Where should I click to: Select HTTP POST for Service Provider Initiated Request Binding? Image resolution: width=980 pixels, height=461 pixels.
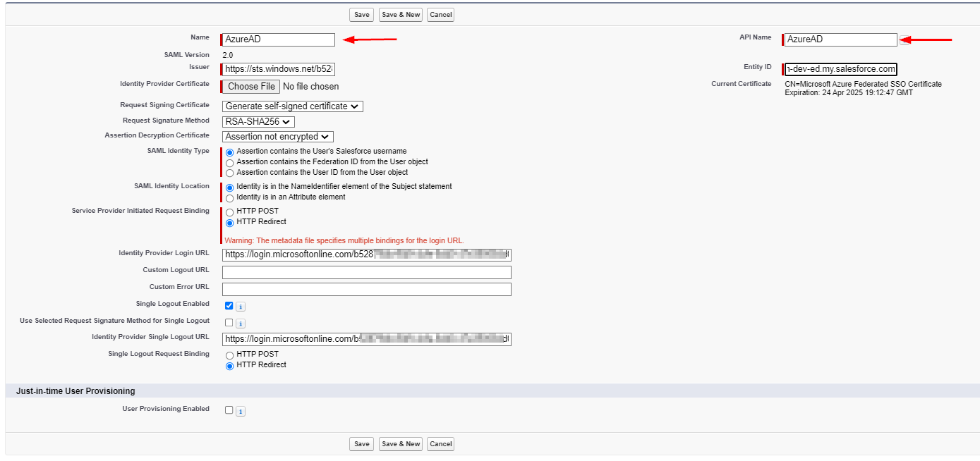coord(229,212)
